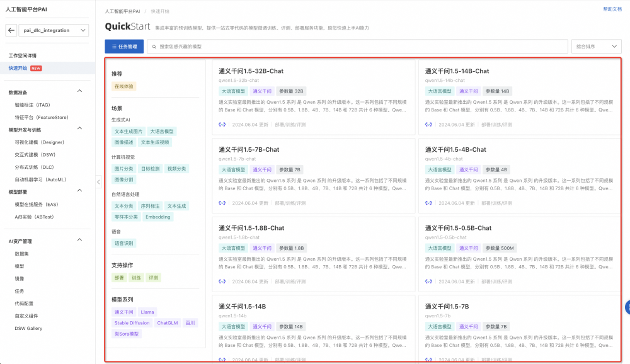Viewport: 630px width, 364px height.
Task: Toggle the 部署 supported operation tag
Action: tap(119, 278)
